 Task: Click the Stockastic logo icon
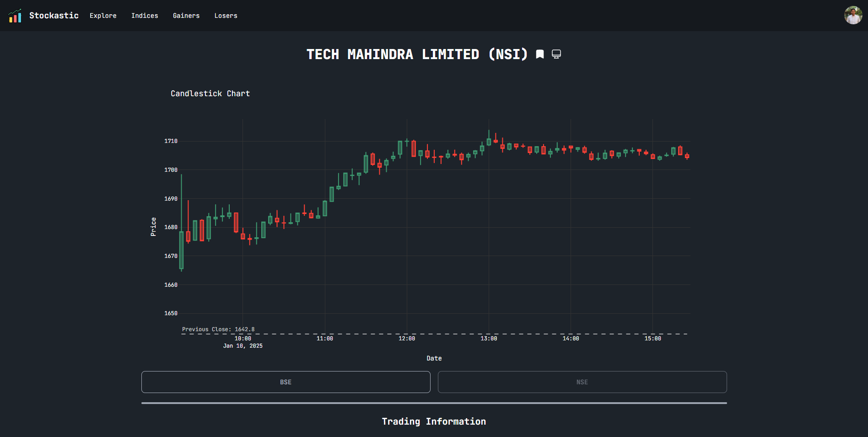point(15,16)
